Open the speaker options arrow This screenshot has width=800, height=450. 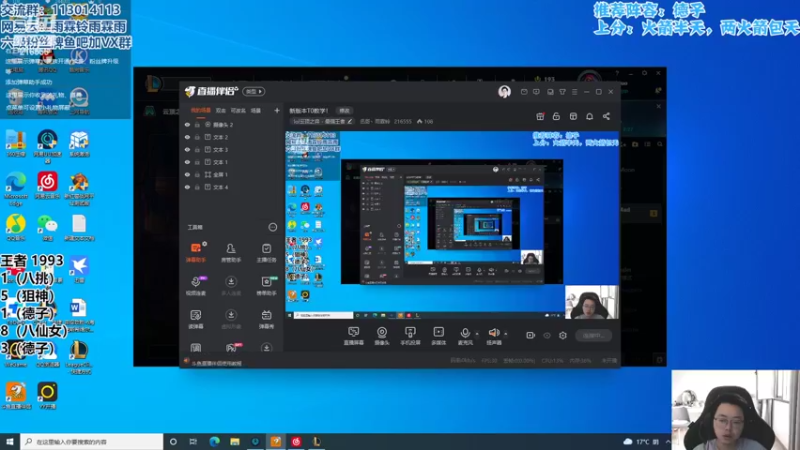506,334
